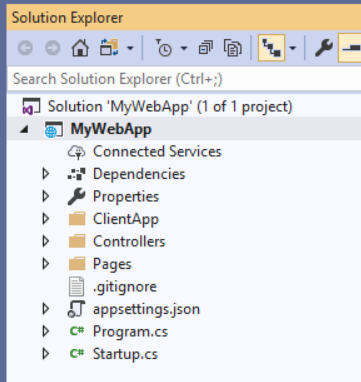The image size is (361, 382).
Task: Click the .gitignore document icon
Action: (x=77, y=287)
